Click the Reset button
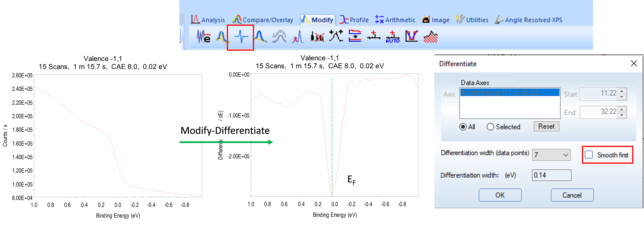 546,126
